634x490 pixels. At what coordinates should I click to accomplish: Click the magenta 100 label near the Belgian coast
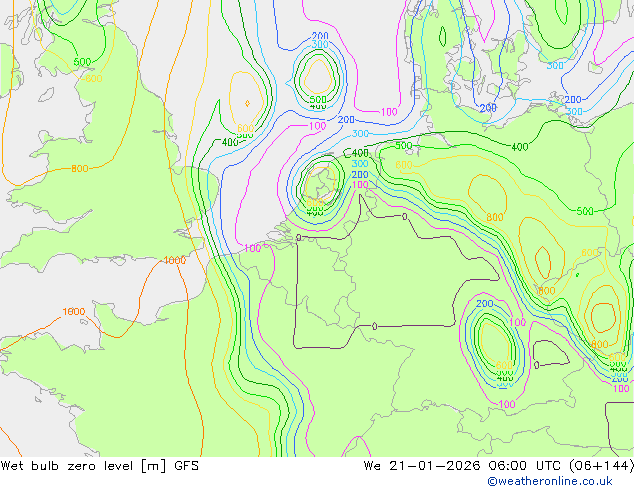[253, 248]
